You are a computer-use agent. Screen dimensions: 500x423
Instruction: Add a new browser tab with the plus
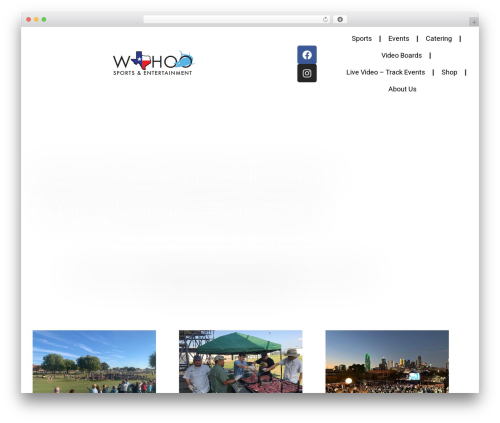click(474, 22)
